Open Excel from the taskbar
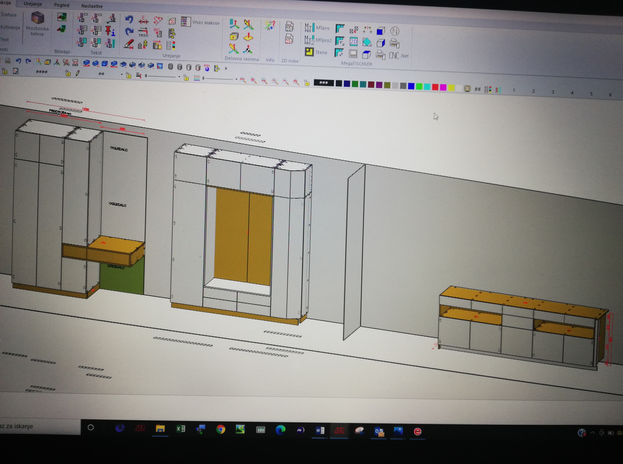 (181, 429)
